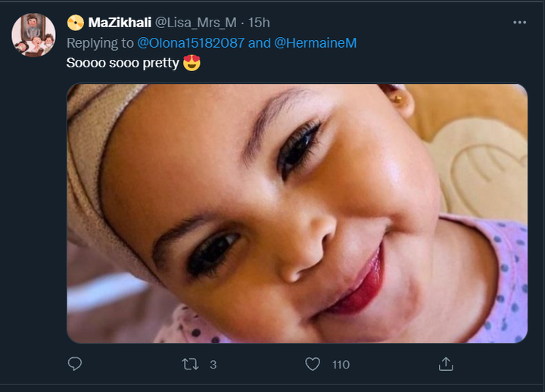Open the 15h timestamp link

pos(259,23)
